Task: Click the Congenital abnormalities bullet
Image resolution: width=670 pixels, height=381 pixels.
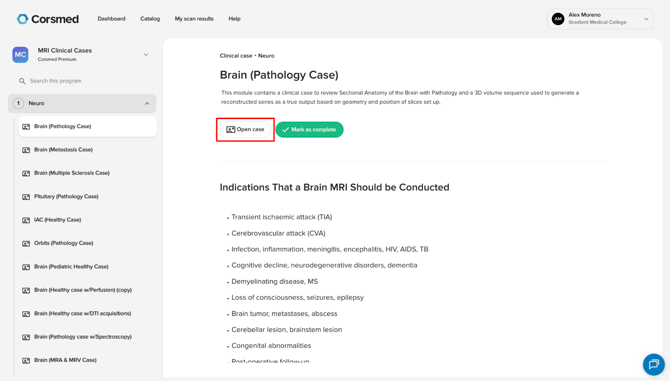Action: click(x=271, y=346)
